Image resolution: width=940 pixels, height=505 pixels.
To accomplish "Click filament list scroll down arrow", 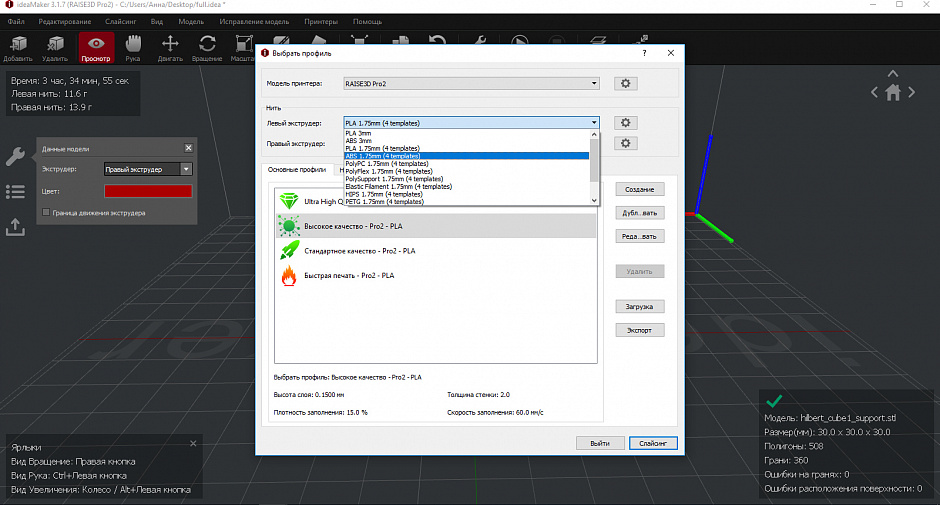I will coord(594,201).
